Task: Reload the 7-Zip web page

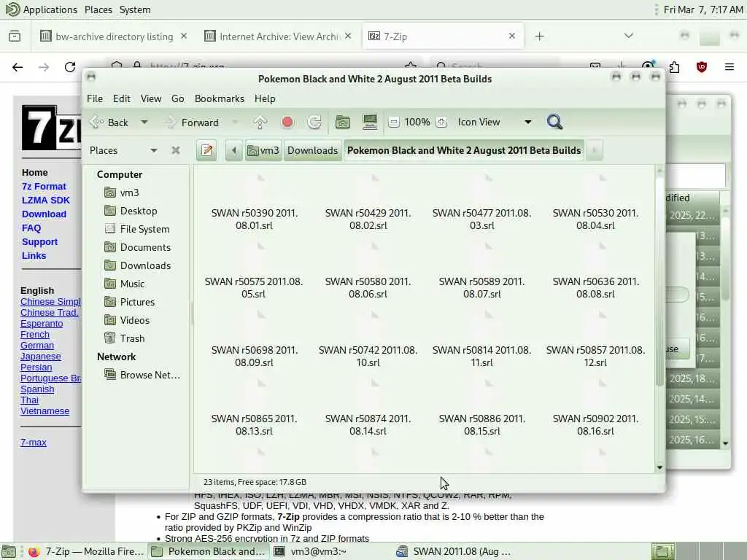Action: coord(70,67)
